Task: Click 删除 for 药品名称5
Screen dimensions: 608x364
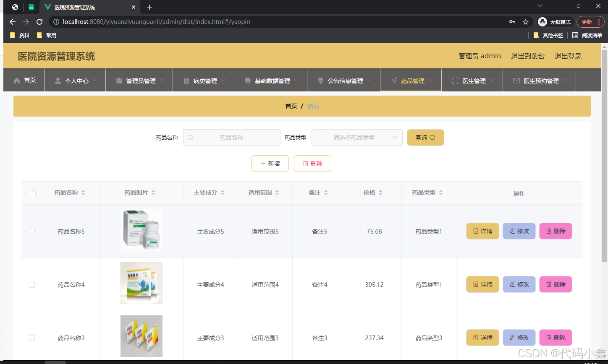Action: [x=556, y=231]
